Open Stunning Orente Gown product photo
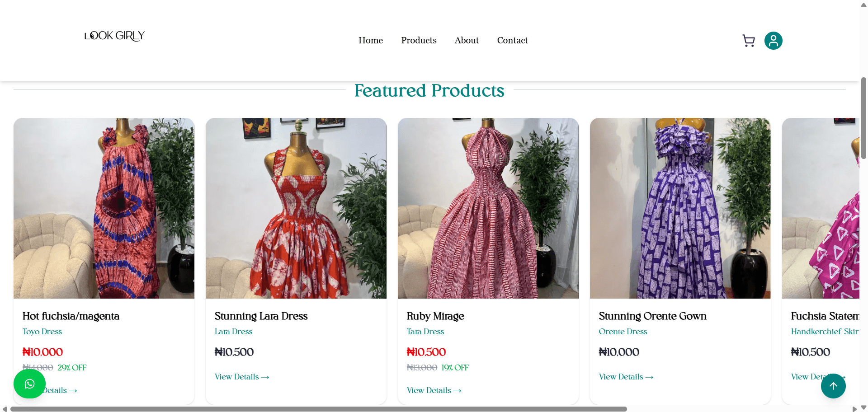 tap(680, 208)
